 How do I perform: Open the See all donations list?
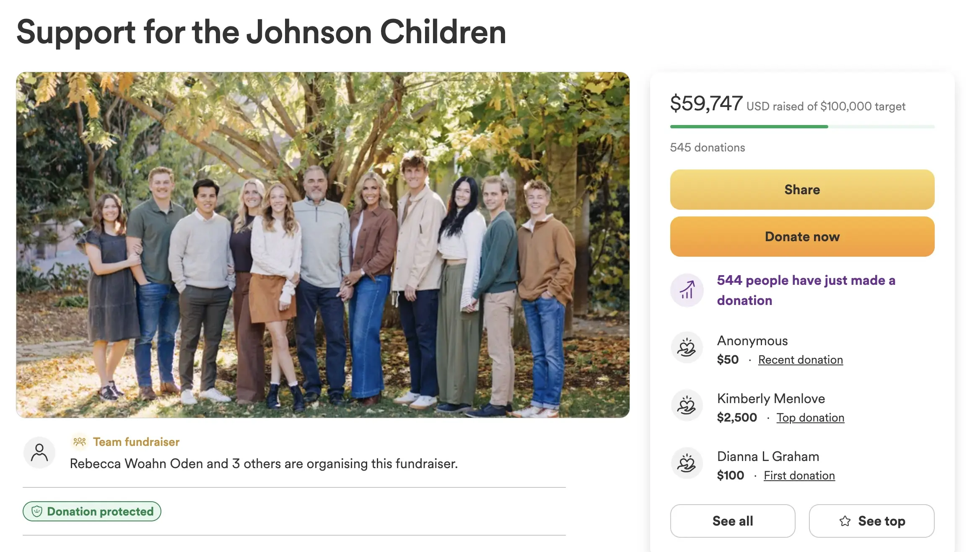pyautogui.click(x=732, y=521)
